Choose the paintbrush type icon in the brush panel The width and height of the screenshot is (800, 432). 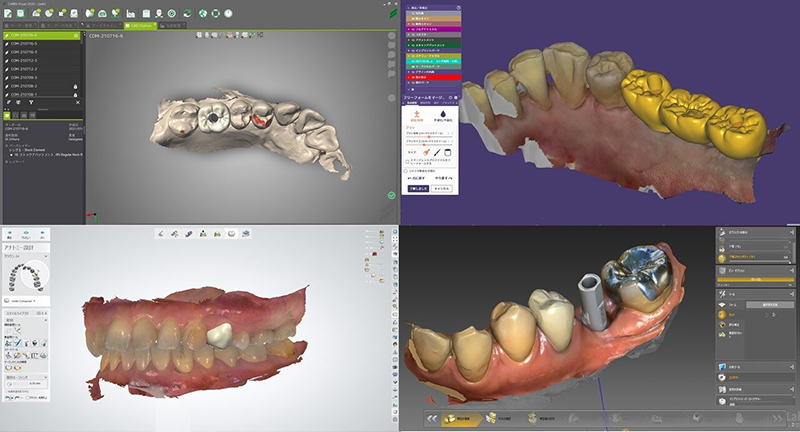point(429,151)
